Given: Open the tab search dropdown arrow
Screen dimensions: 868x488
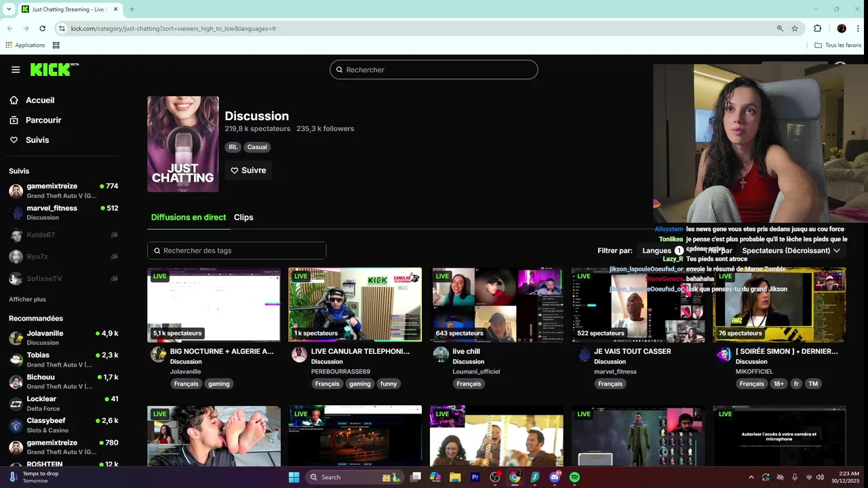Looking at the screenshot, I should coord(9,9).
